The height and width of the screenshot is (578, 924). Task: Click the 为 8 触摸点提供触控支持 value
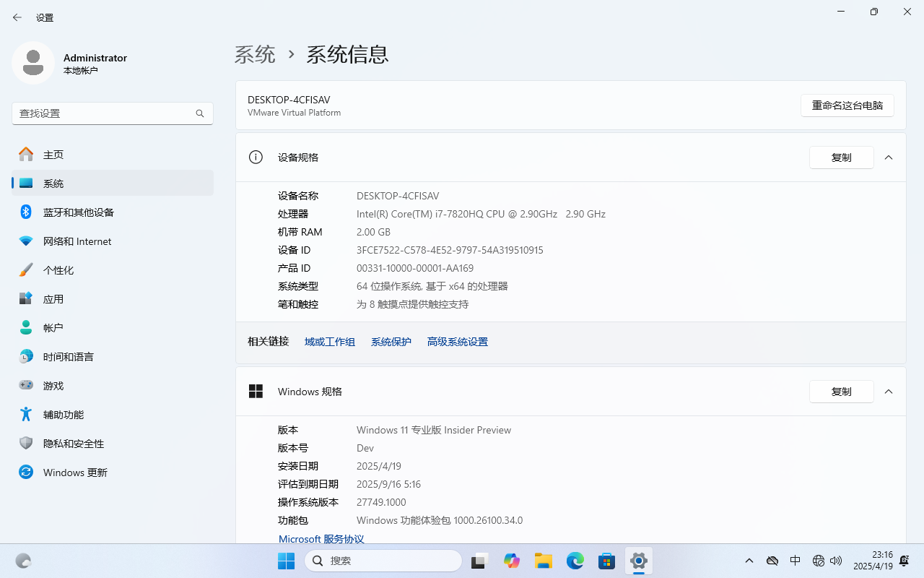[x=413, y=304]
